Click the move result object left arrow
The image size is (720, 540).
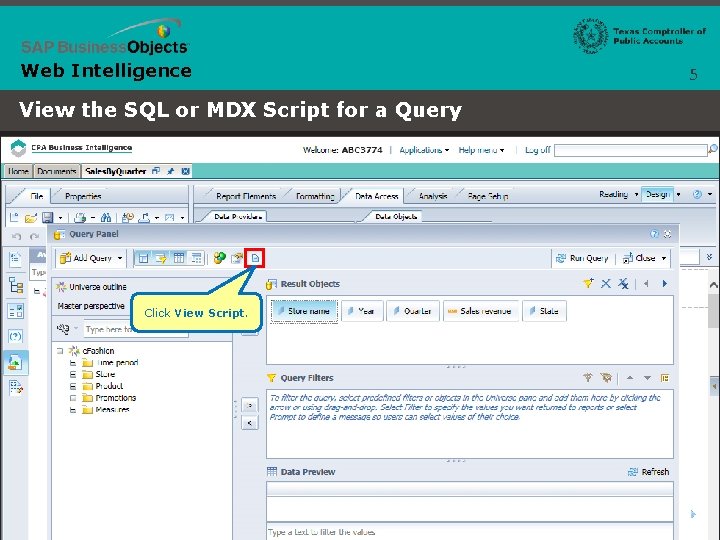646,283
